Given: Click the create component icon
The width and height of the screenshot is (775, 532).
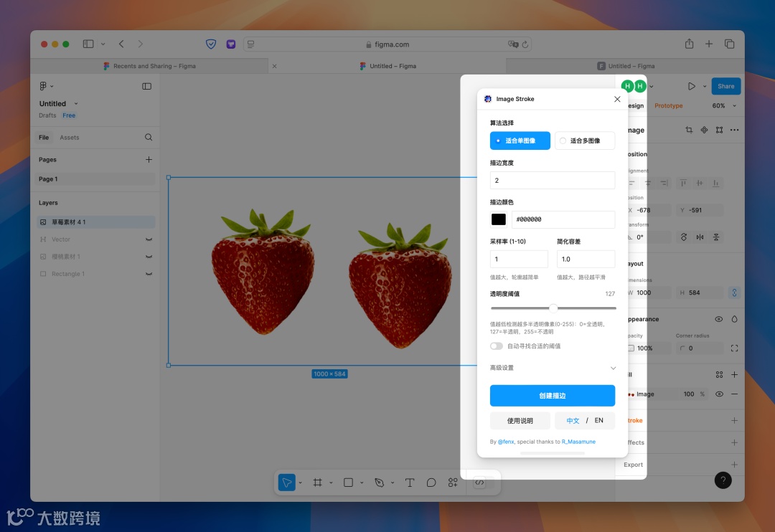Looking at the screenshot, I should (705, 130).
